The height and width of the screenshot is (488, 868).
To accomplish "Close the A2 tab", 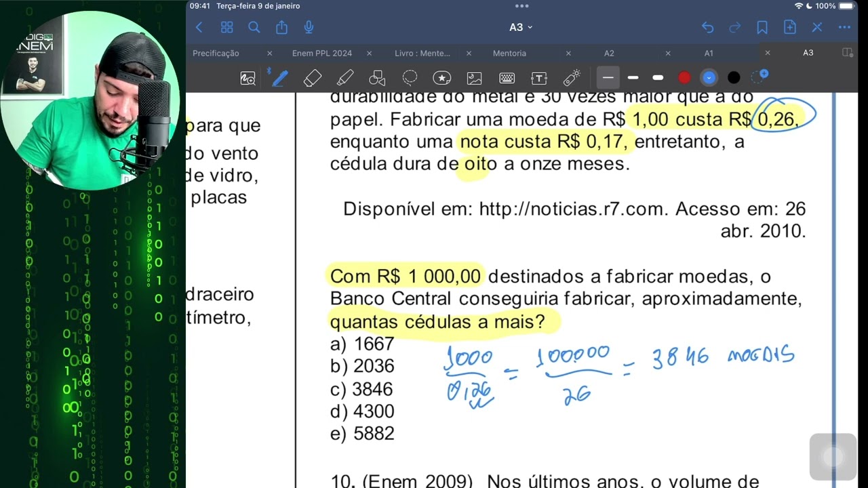I will [668, 53].
